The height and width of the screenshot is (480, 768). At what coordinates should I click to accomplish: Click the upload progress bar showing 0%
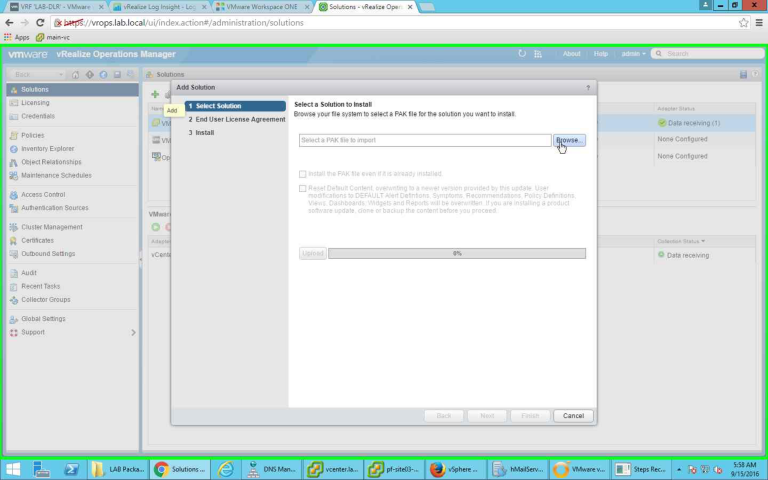[x=456, y=254]
